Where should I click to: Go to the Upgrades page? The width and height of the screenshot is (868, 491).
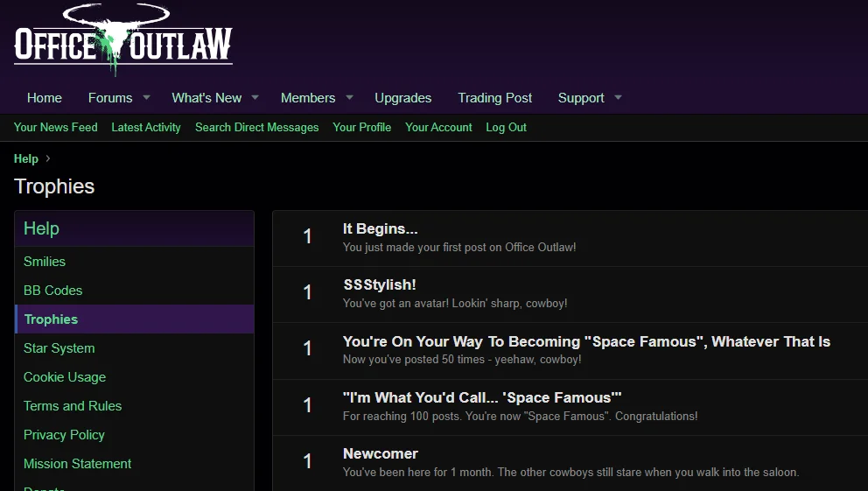click(402, 98)
